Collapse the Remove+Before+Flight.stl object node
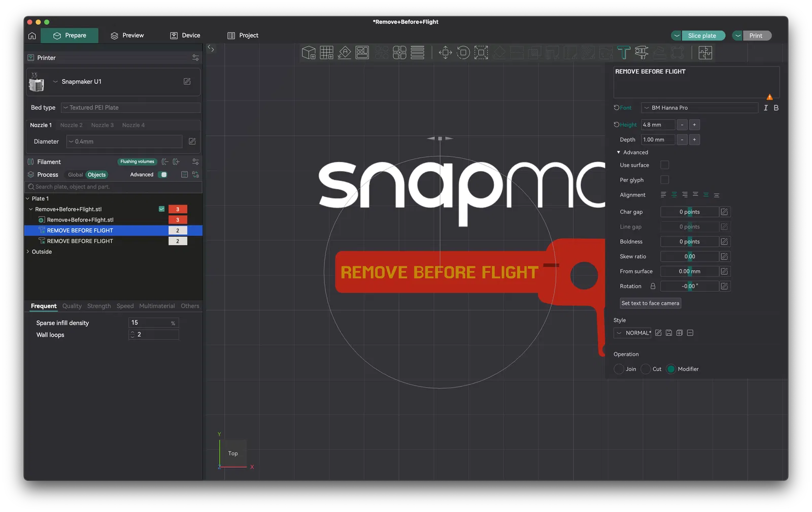This screenshot has height=512, width=812. point(31,209)
